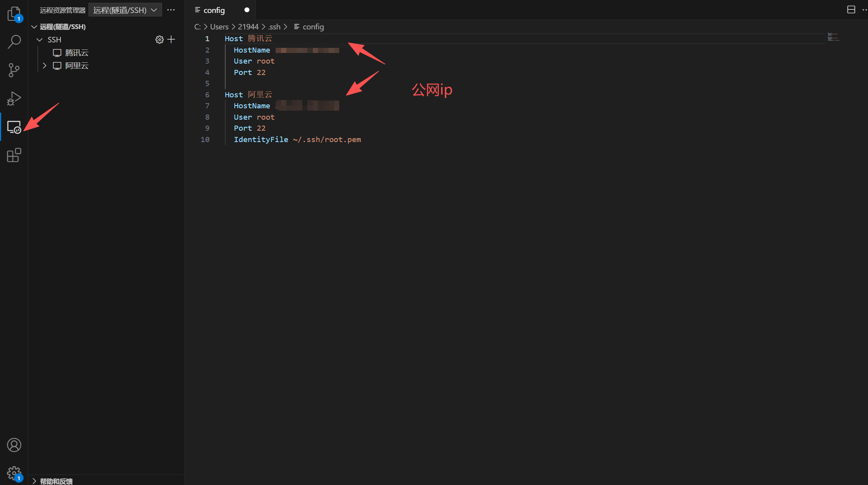Image resolution: width=868 pixels, height=485 pixels.
Task: Open the Search view icon
Action: 14,42
